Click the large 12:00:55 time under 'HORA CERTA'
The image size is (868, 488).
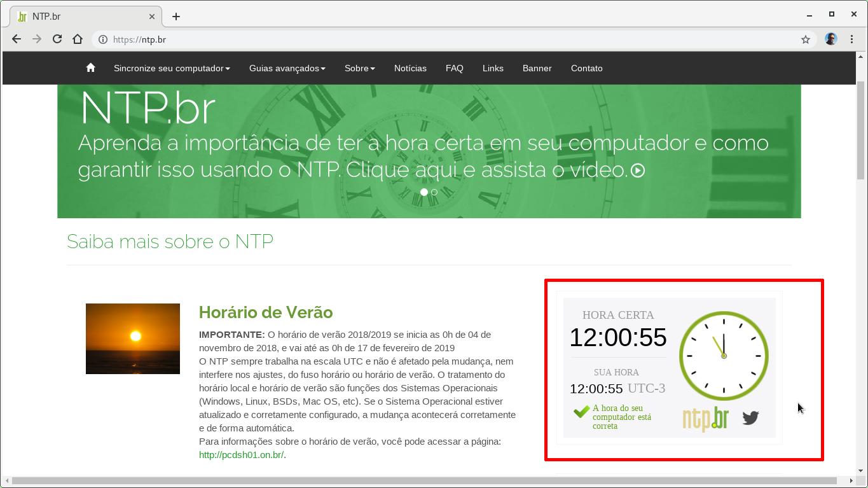point(618,338)
